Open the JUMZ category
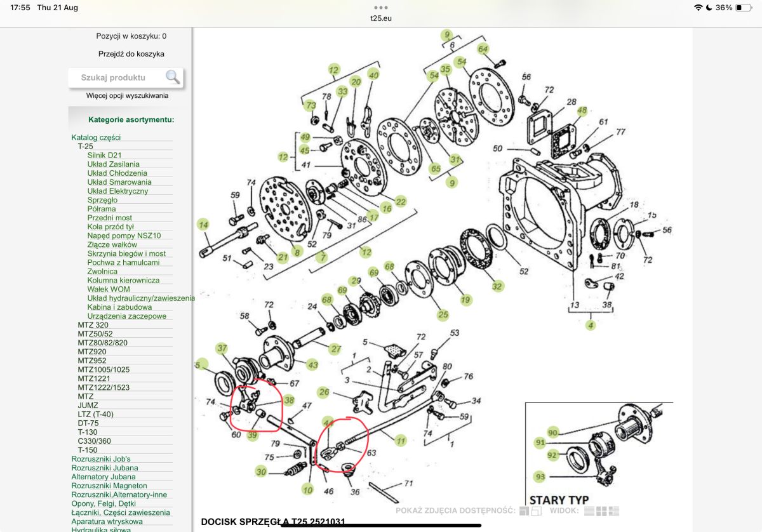This screenshot has height=532, width=762. tap(88, 405)
